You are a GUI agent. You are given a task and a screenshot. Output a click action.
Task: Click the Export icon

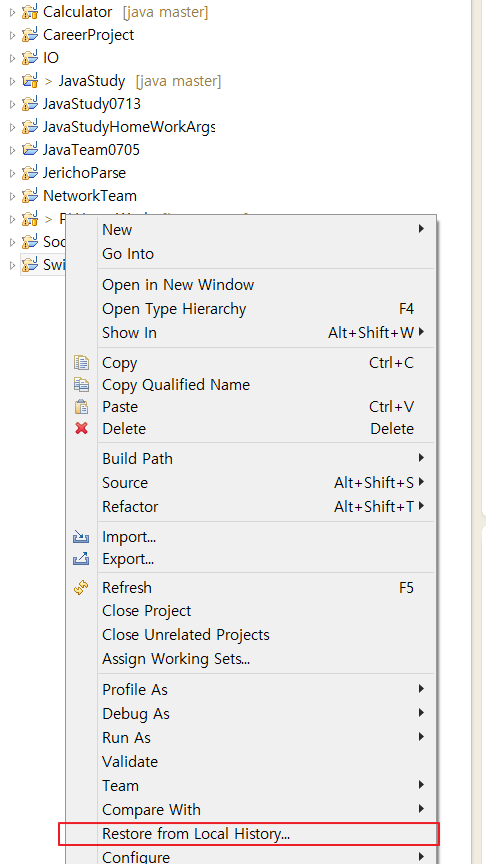(x=81, y=559)
